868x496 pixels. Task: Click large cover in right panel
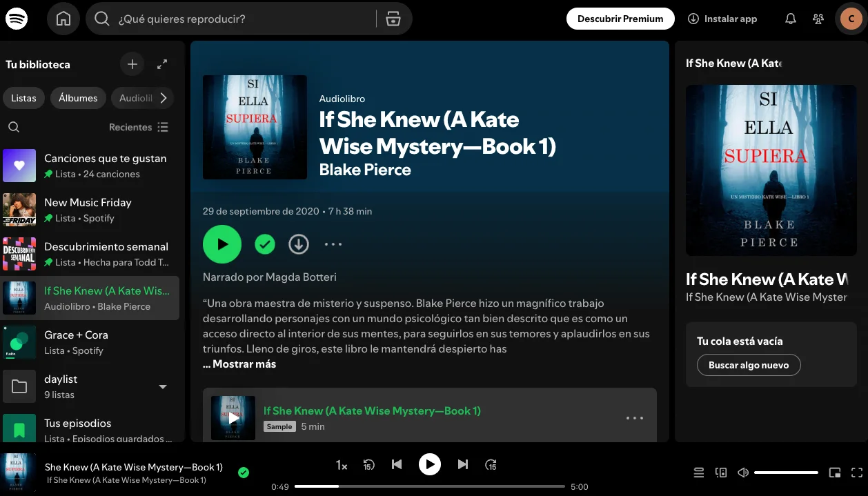point(771,170)
